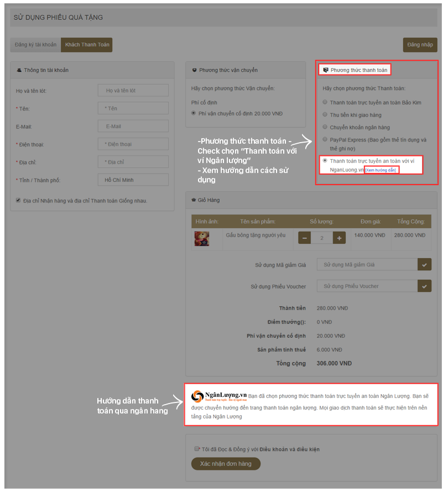Switch to 'Khách Thanh Toán' tab

click(x=87, y=45)
